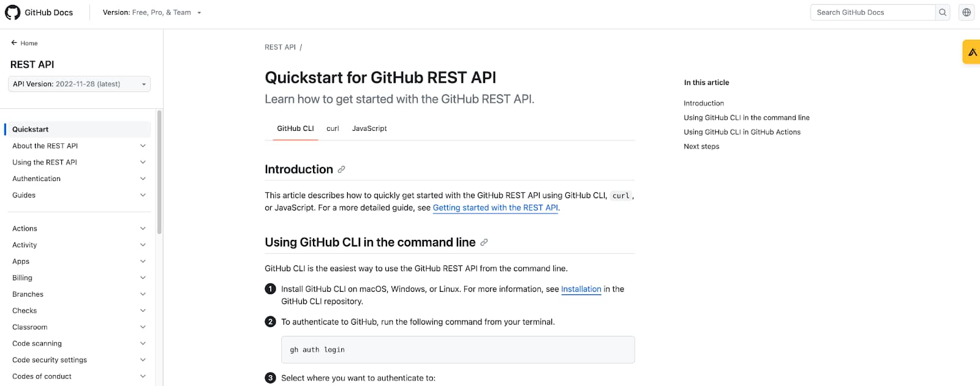
Task: Click the gh auth login code block
Action: [458, 350]
